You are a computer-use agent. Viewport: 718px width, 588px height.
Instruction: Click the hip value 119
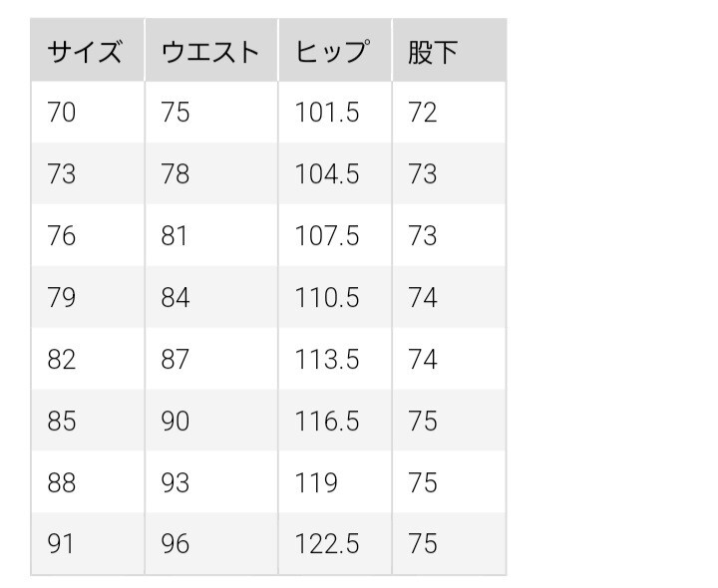pyautogui.click(x=316, y=483)
